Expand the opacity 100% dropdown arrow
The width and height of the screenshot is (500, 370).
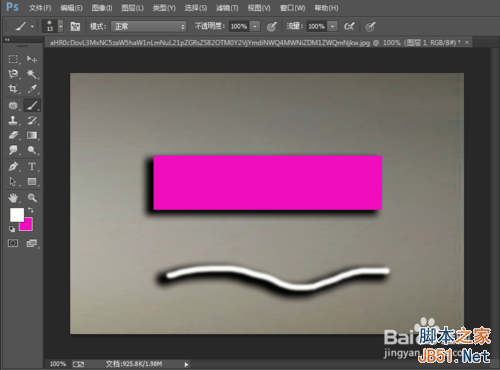tap(255, 26)
